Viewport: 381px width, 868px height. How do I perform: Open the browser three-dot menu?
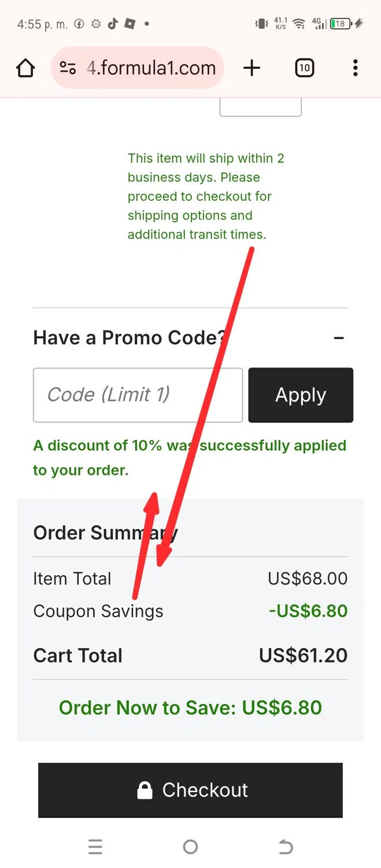(x=355, y=68)
